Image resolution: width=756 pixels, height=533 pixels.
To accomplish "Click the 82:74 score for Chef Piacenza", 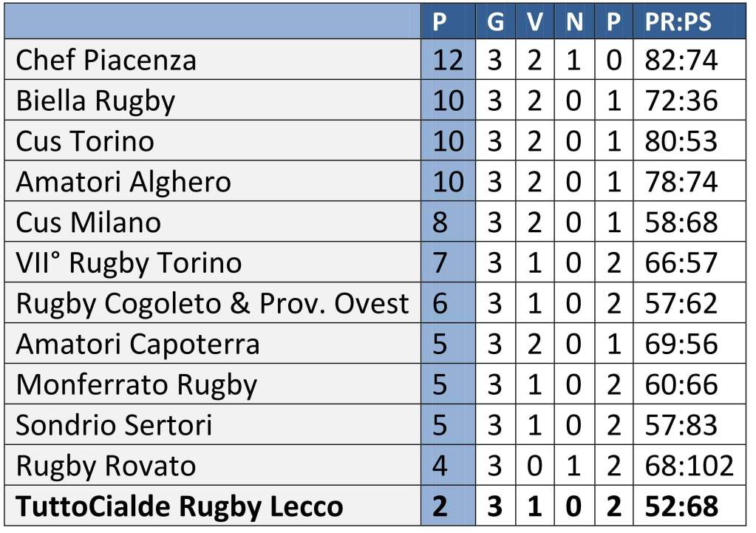I will point(681,61).
